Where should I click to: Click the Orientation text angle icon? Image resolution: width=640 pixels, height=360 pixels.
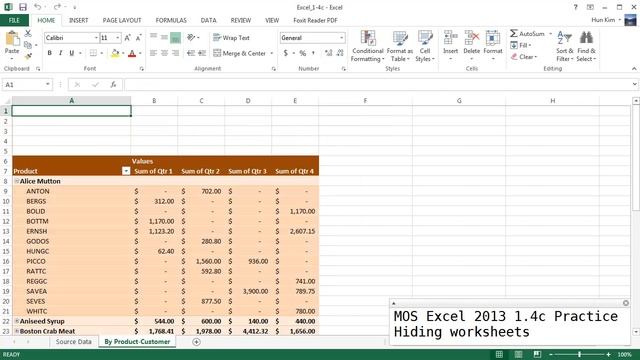click(191, 38)
